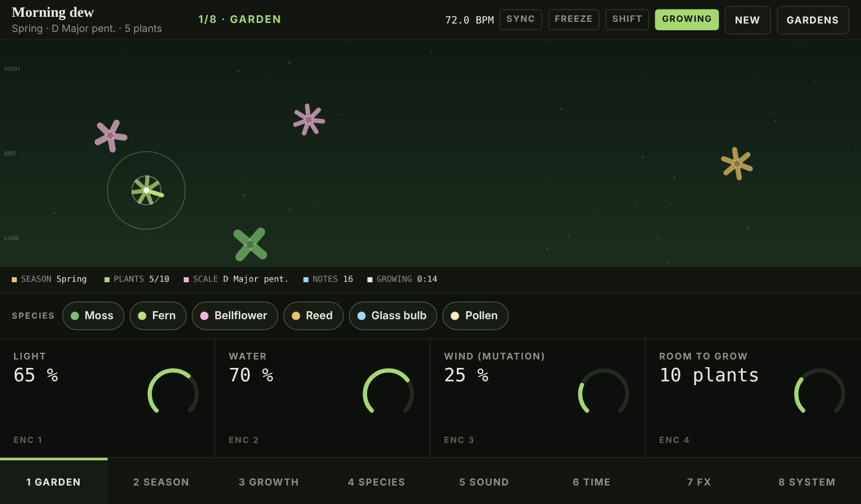Click the GROWING 0:14 timer

coord(402,279)
